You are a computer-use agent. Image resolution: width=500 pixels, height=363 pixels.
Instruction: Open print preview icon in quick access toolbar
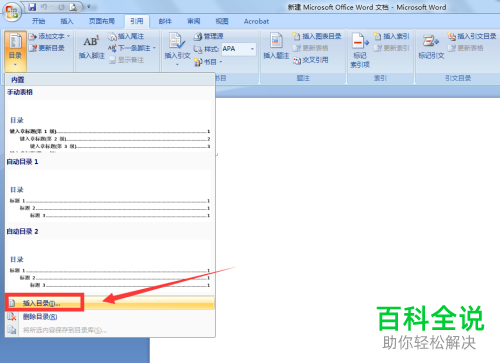pos(73,7)
